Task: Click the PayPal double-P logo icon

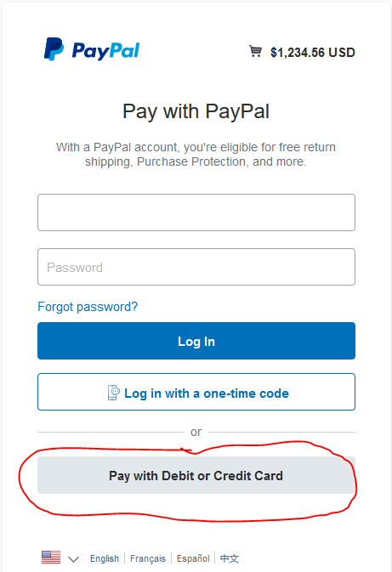Action: tap(54, 49)
